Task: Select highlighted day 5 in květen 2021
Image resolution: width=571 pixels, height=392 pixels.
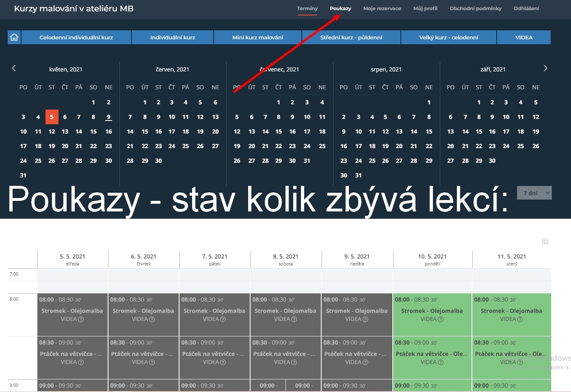Action: pos(52,117)
